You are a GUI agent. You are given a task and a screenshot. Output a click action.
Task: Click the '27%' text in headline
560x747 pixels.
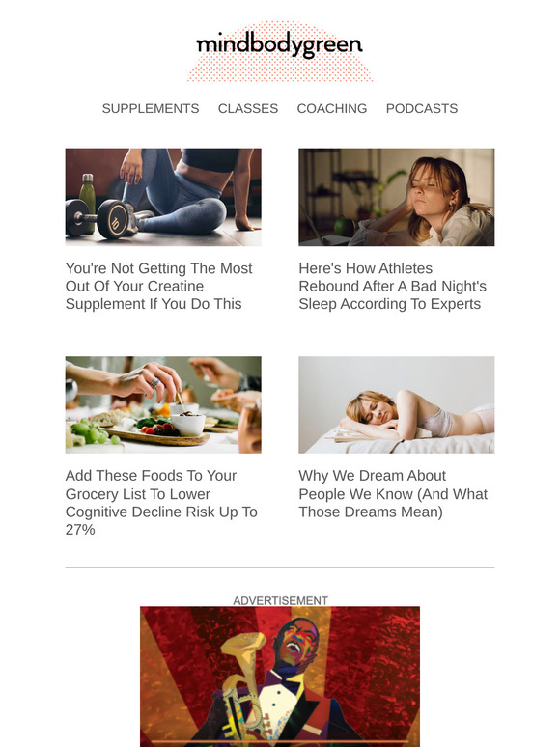pyautogui.click(x=80, y=530)
